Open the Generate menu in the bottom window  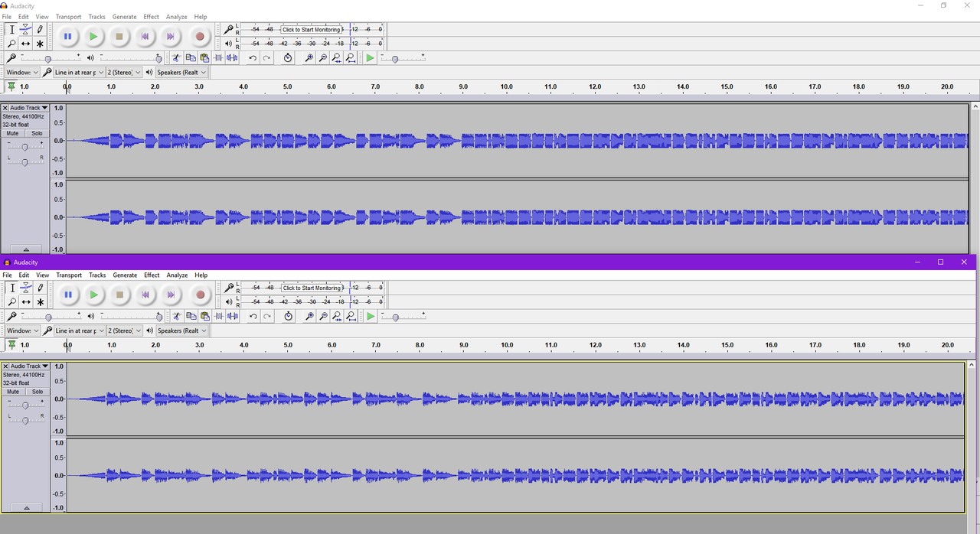(x=124, y=275)
